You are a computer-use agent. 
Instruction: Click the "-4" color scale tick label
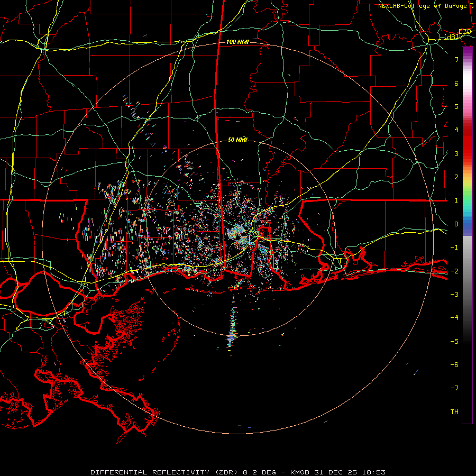coord(454,317)
